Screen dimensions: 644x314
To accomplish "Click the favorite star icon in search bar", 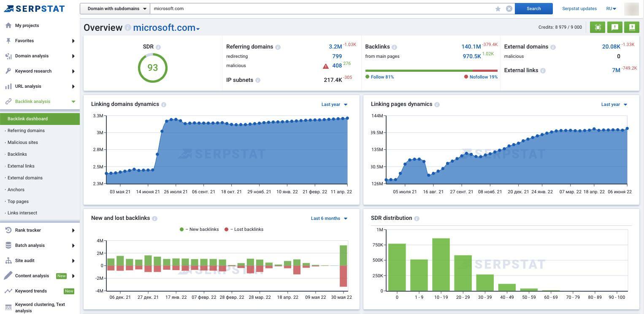I will click(x=498, y=9).
